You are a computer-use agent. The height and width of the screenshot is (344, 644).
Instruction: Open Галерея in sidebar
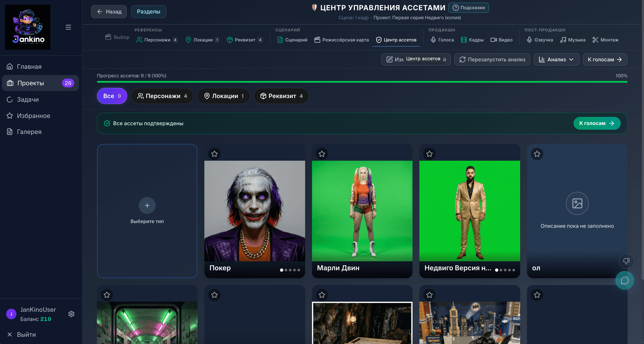41,132
